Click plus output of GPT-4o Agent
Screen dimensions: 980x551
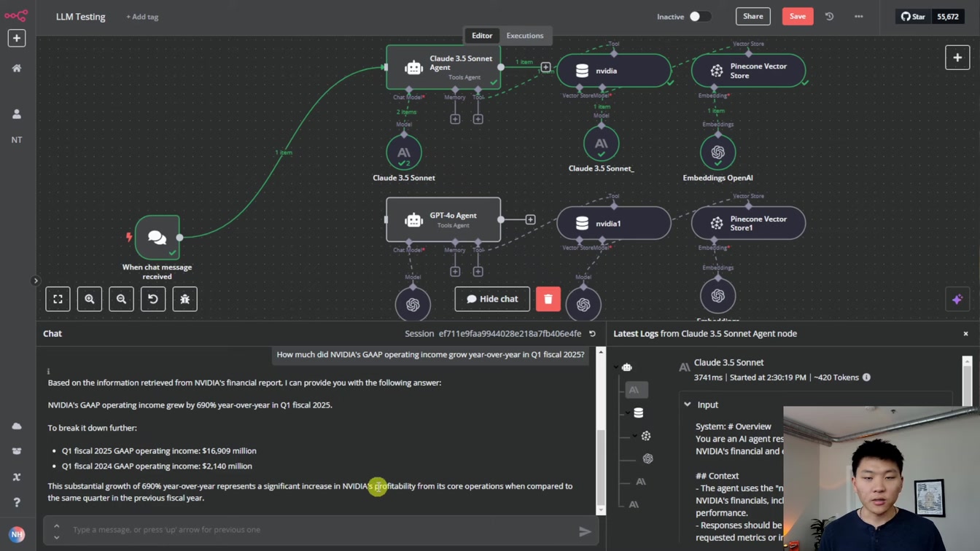[530, 219]
